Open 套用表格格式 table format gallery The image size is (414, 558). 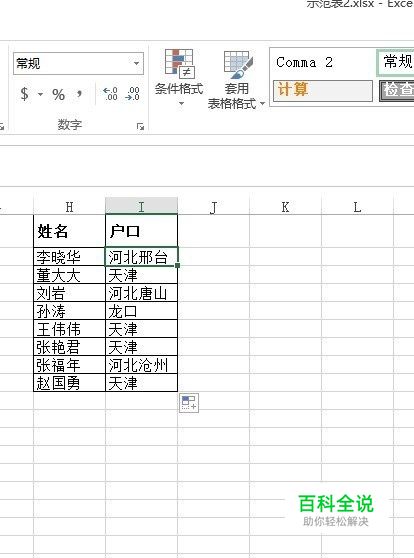click(x=236, y=80)
